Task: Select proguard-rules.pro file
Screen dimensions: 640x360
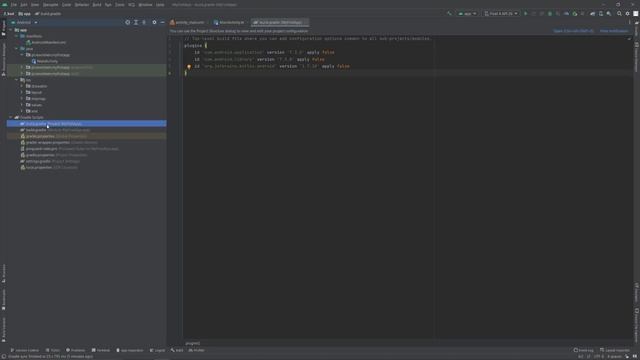Action: point(71,149)
